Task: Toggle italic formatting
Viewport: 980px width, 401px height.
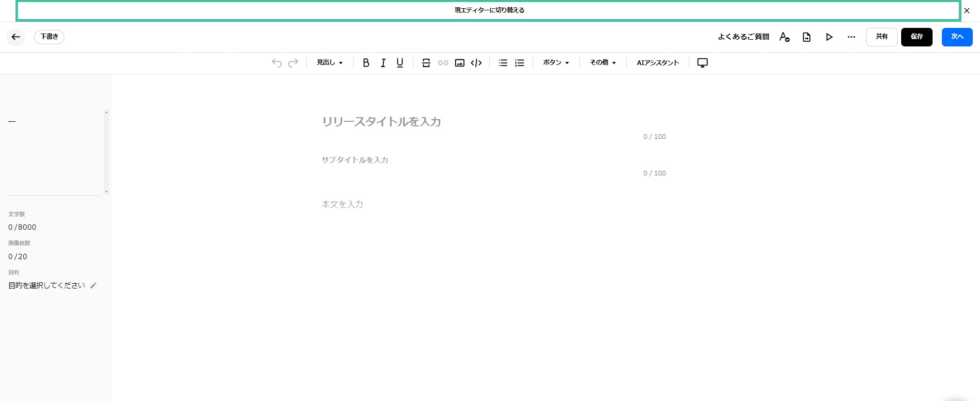Action: click(383, 62)
